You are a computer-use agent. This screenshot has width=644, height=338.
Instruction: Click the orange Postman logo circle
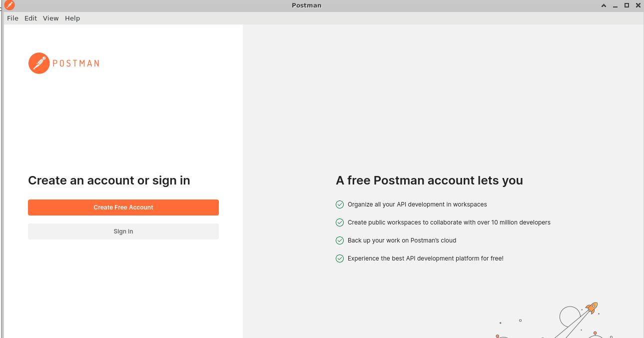click(x=39, y=63)
